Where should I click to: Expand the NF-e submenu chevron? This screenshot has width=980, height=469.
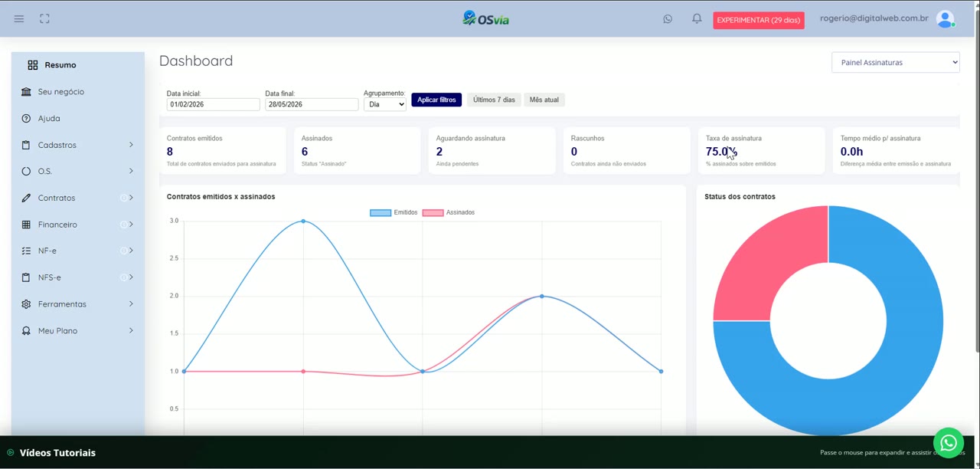click(x=131, y=251)
